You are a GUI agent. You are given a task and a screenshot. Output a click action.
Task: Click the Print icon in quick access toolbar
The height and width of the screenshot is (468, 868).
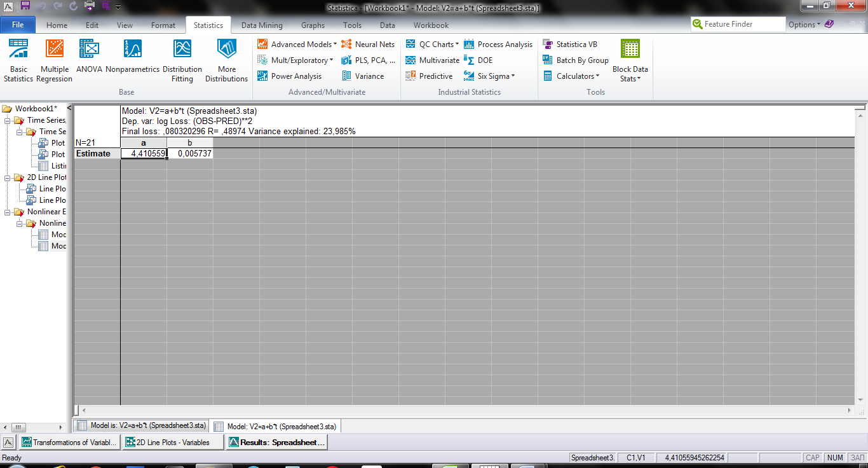coord(90,6)
